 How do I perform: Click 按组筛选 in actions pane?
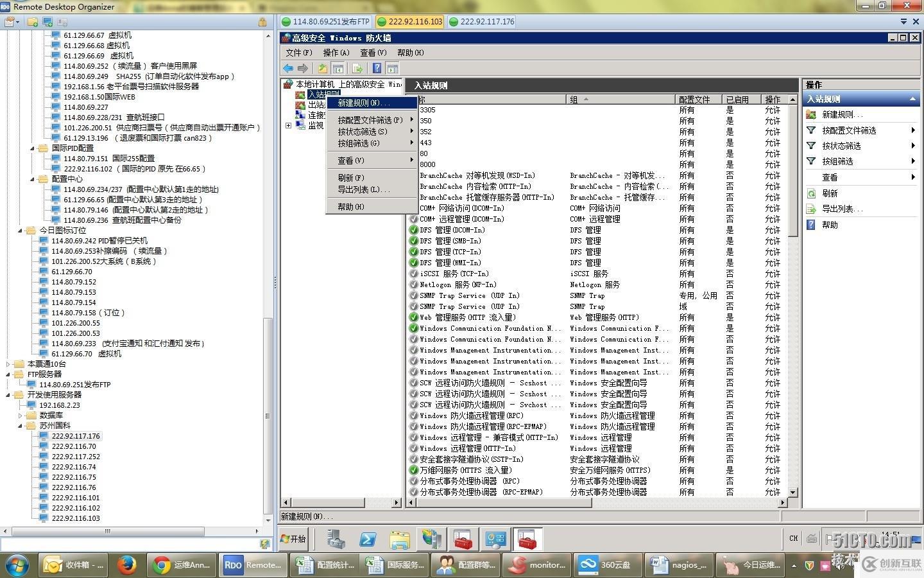click(861, 161)
